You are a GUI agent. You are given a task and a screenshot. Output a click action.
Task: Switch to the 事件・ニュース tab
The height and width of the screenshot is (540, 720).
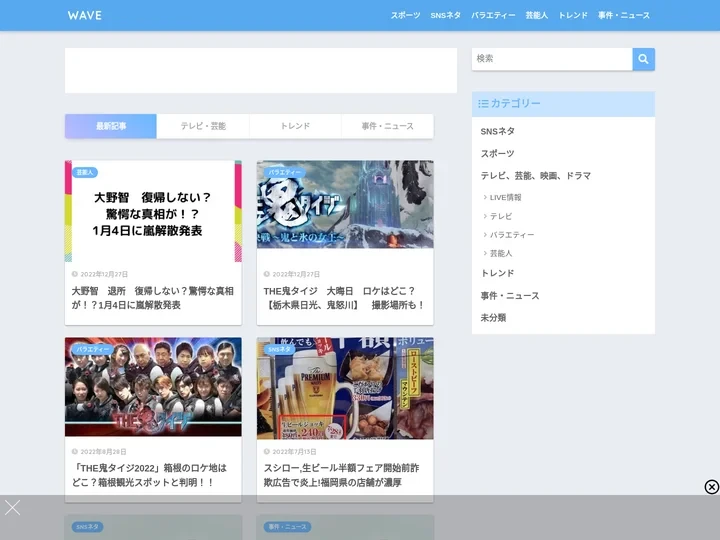tap(388, 126)
